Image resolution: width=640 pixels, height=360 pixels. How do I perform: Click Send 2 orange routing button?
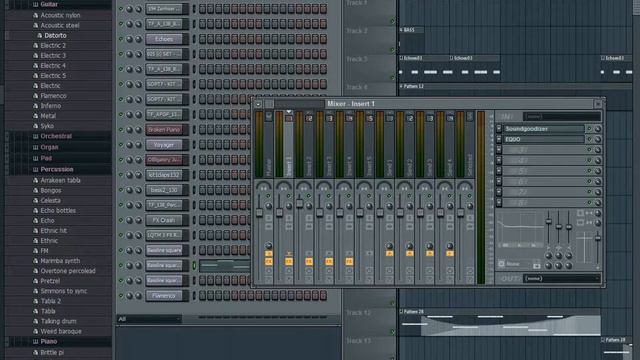pos(409,253)
